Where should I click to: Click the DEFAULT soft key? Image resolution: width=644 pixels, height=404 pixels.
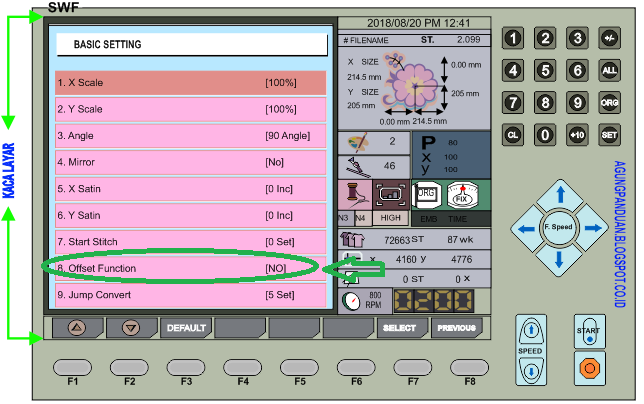pos(186,328)
